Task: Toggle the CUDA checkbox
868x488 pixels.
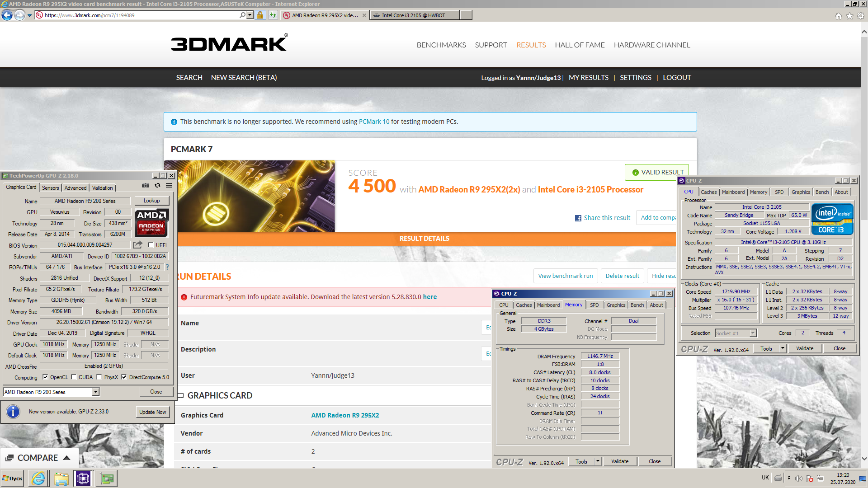Action: pyautogui.click(x=74, y=377)
